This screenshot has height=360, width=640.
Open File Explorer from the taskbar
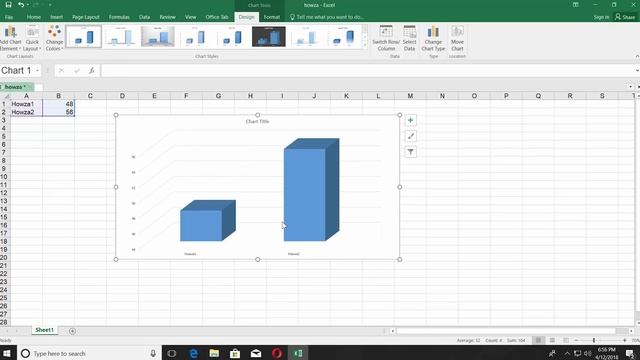pyautogui.click(x=214, y=353)
